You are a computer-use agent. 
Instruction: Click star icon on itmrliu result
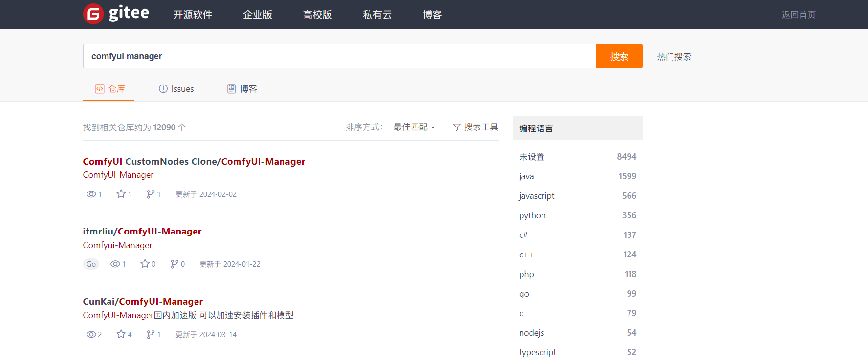point(145,264)
